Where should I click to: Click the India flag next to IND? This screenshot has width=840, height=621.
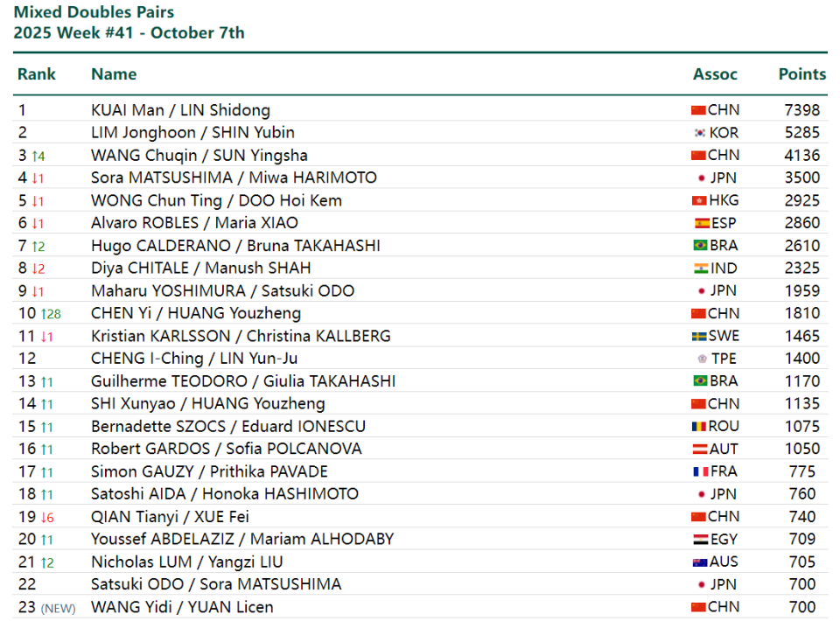(701, 269)
